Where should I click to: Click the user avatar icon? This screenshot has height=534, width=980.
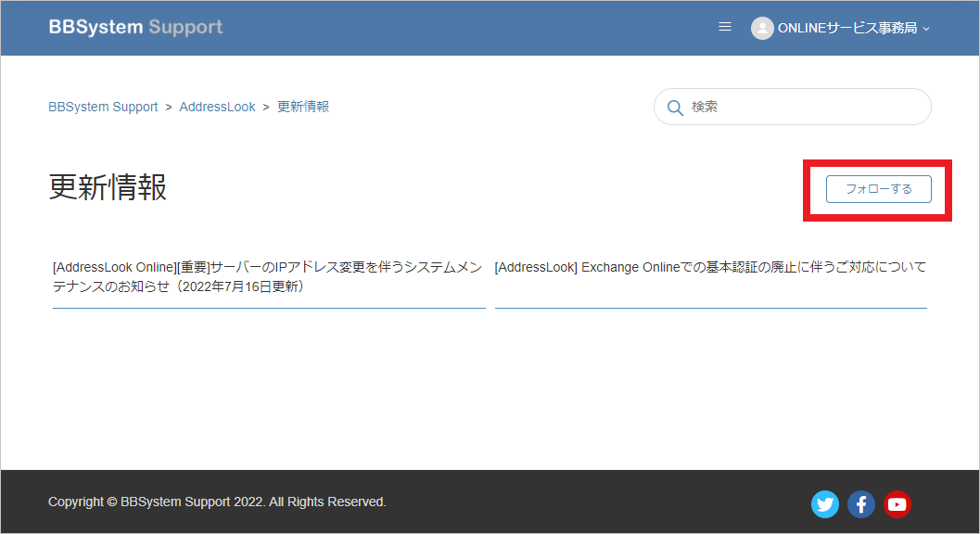[x=762, y=28]
